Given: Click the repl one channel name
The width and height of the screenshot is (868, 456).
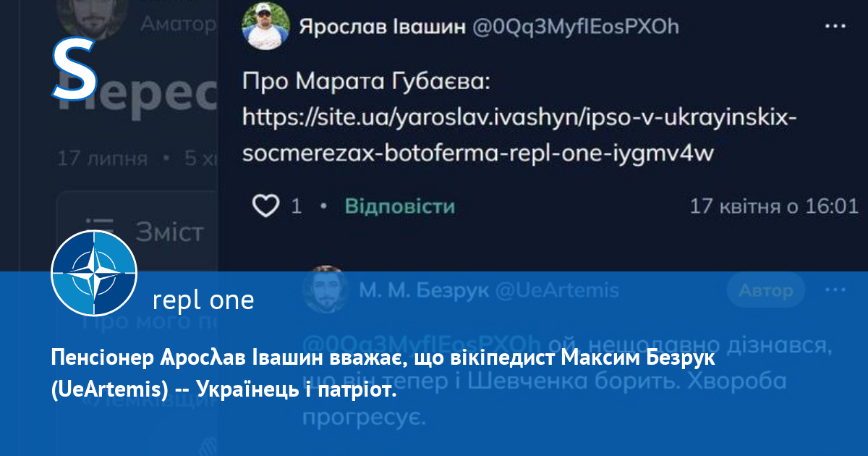Looking at the screenshot, I should click(x=204, y=300).
